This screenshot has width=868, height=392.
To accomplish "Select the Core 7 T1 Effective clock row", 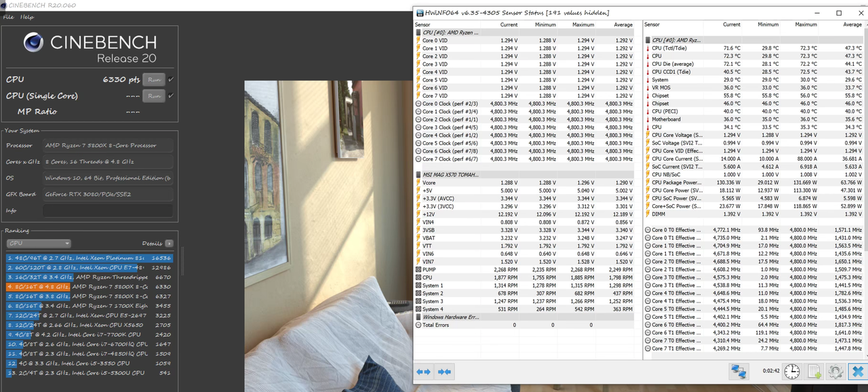I will tap(755, 349).
